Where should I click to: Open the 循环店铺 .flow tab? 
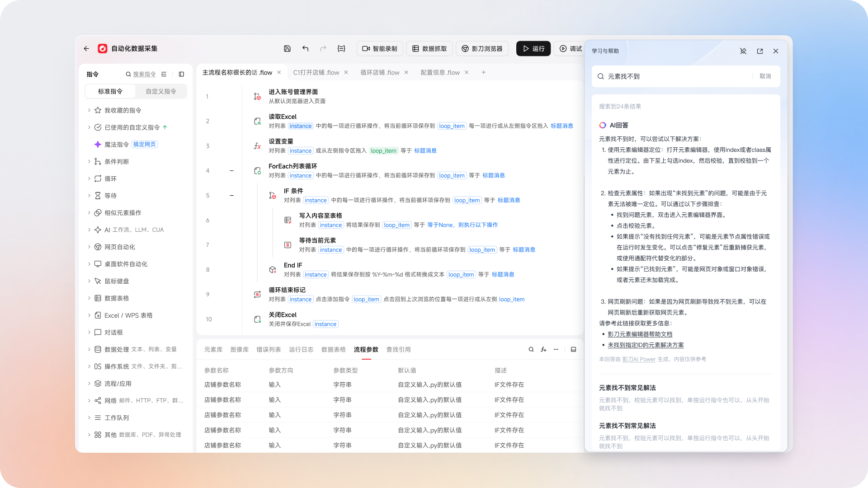coord(380,72)
